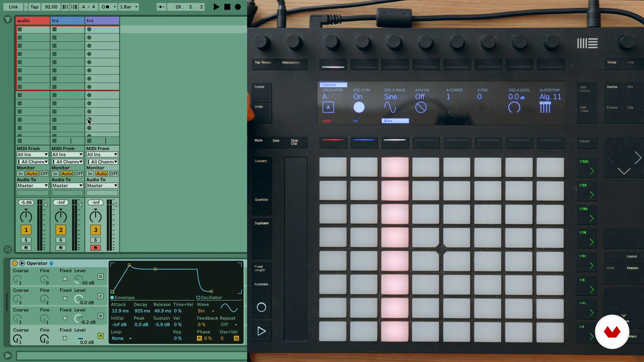Select the blue trx track header

(x=67, y=20)
